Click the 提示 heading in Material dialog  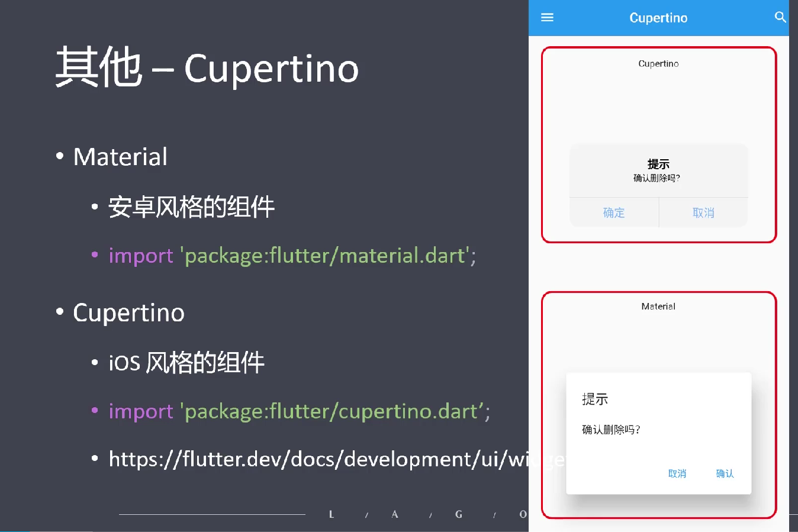click(x=595, y=399)
